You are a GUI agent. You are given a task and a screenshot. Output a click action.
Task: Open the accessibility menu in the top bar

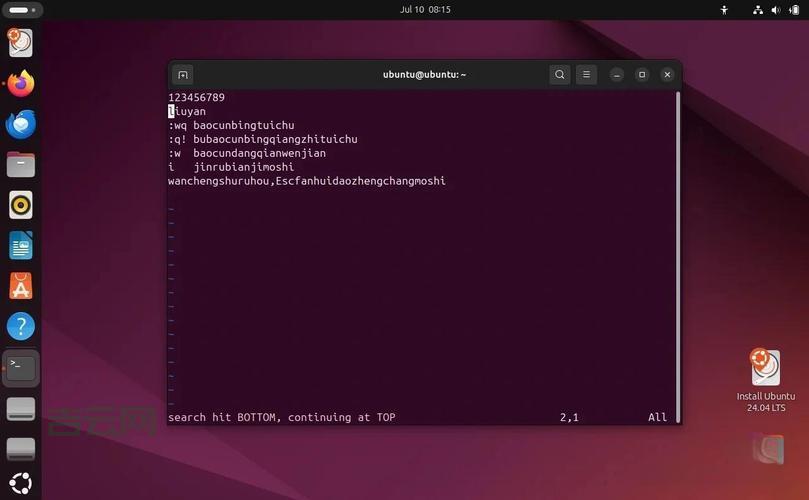[725, 10]
